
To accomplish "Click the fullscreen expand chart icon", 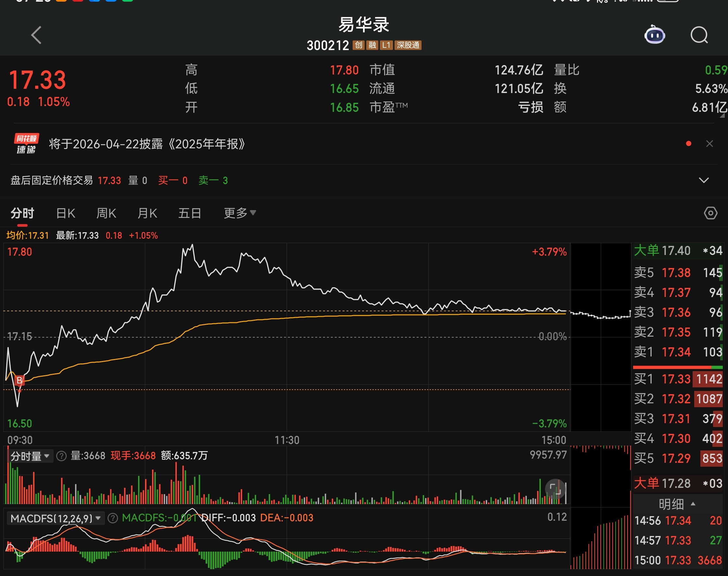I will tap(555, 488).
